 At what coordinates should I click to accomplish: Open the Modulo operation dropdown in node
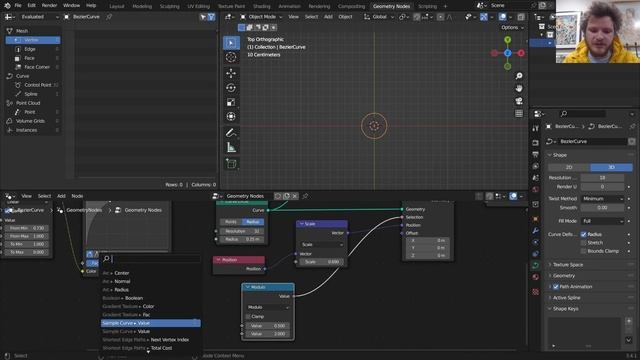coord(268,307)
